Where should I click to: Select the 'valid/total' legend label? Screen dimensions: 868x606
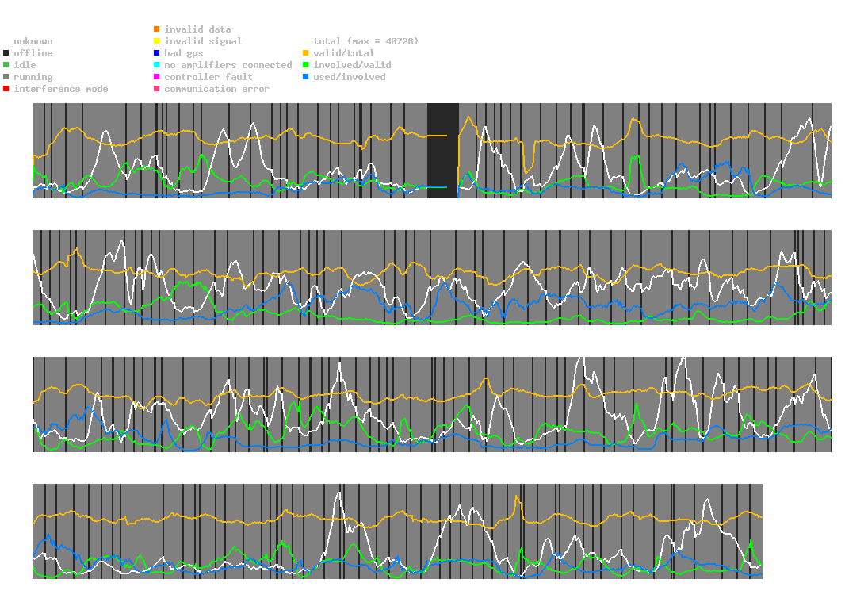coord(344,53)
